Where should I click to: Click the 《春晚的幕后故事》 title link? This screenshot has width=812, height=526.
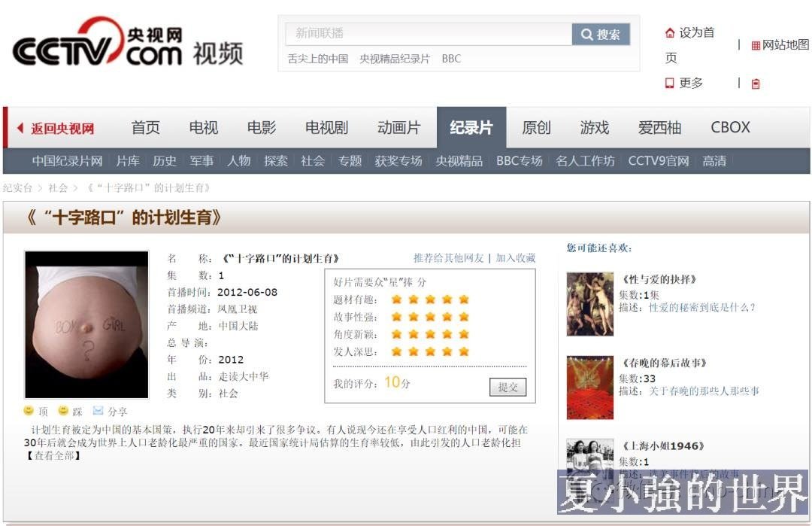pos(665,363)
